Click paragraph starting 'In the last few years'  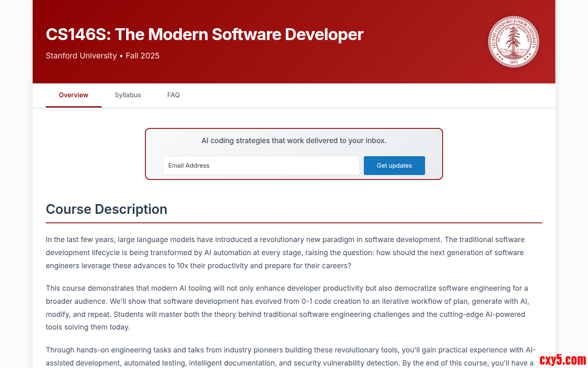click(294, 253)
